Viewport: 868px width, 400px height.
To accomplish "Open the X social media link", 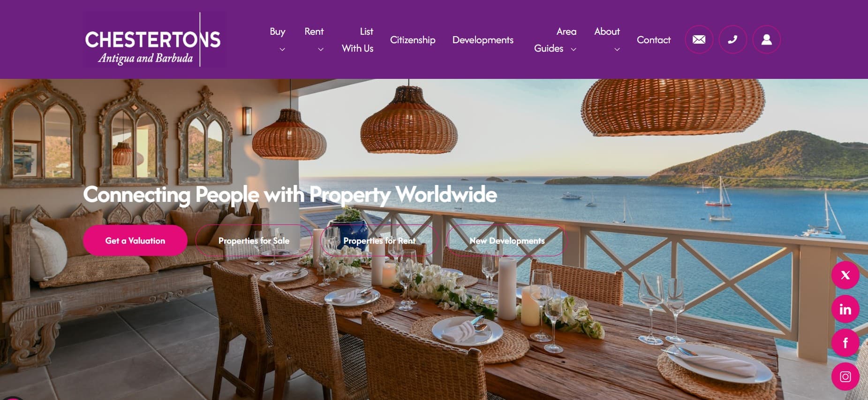I will pyautogui.click(x=845, y=275).
